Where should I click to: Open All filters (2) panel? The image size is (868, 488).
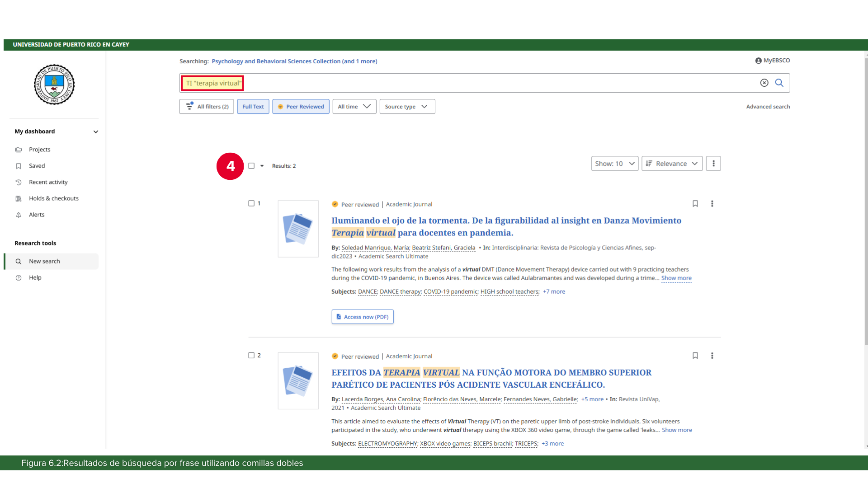(x=207, y=107)
